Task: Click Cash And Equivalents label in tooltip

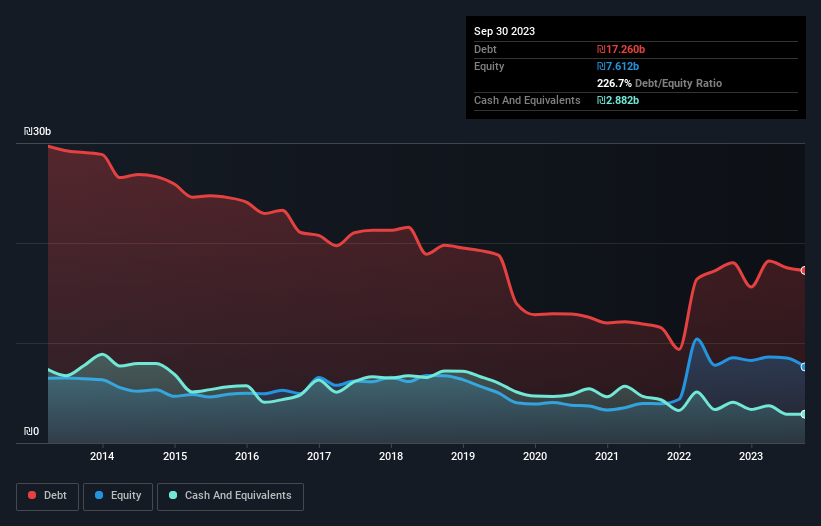Action: (527, 100)
